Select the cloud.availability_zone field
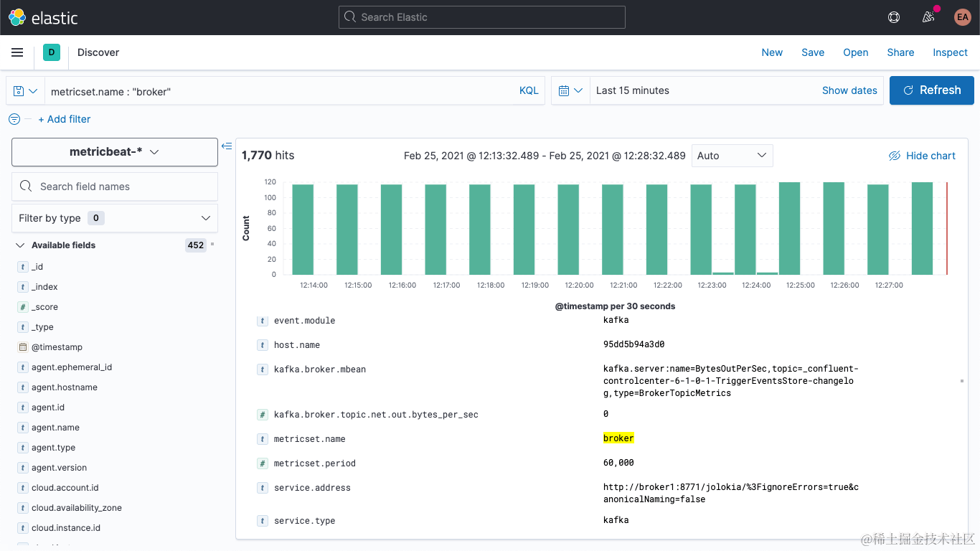Viewport: 980px width, 551px height. coord(77,508)
